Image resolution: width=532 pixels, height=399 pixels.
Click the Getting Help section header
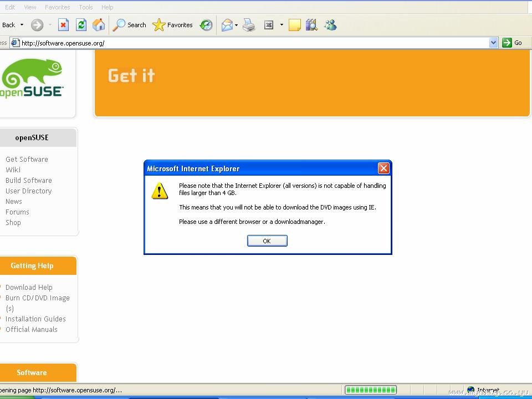(32, 265)
